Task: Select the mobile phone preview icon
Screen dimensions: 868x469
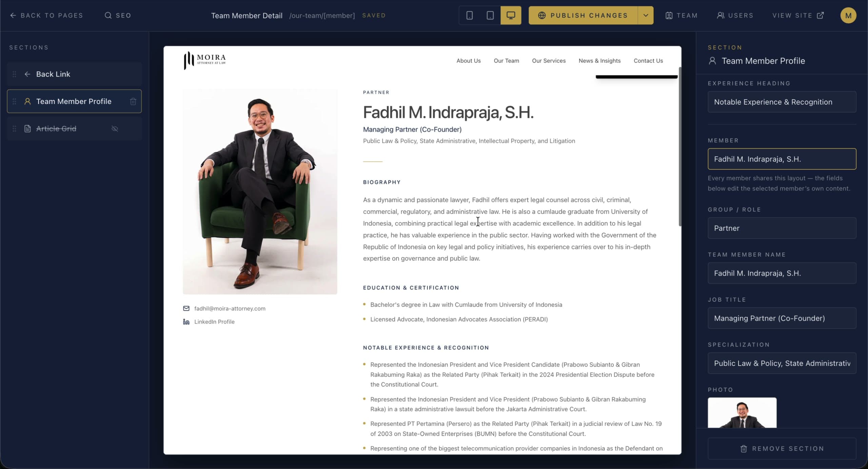Action: point(470,15)
